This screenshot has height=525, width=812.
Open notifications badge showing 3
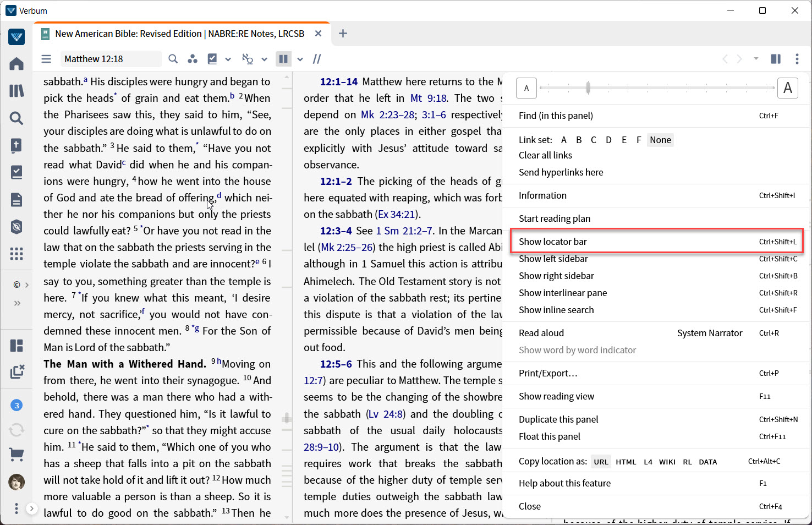17,406
